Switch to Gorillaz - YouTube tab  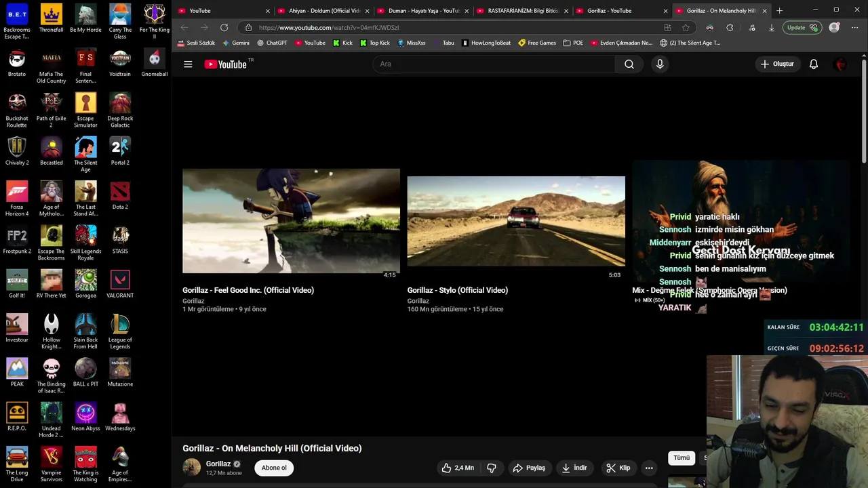point(622,11)
